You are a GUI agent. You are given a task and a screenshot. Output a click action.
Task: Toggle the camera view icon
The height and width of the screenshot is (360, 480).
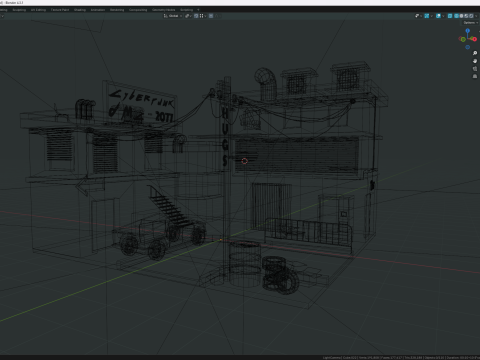point(475,69)
